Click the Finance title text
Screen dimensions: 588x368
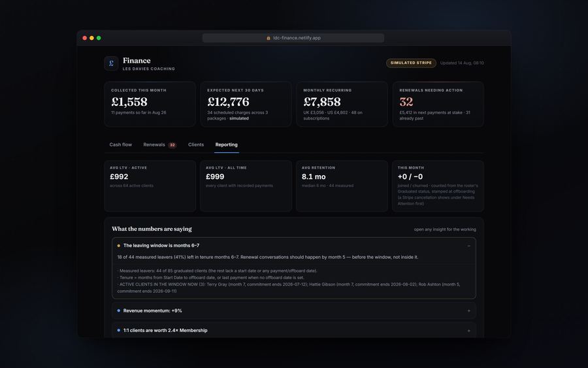(x=137, y=60)
